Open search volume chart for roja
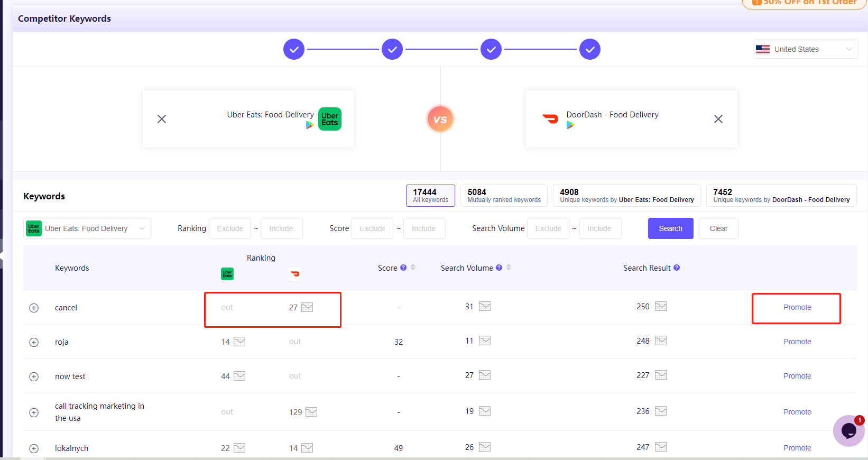The height and width of the screenshot is (460, 868). tap(485, 341)
